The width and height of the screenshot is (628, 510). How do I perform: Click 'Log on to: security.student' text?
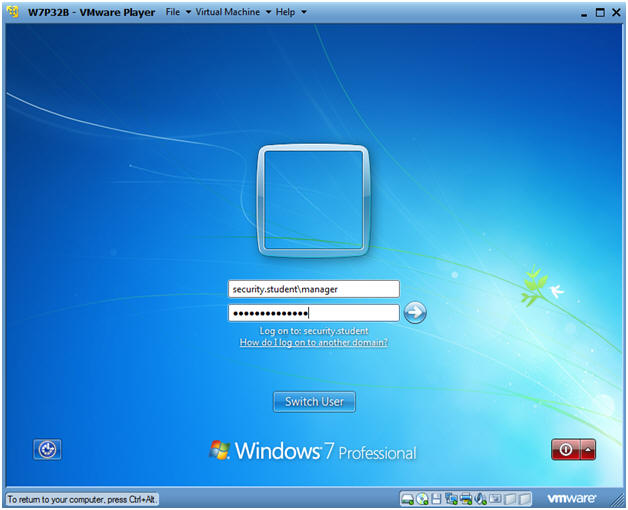pos(314,331)
